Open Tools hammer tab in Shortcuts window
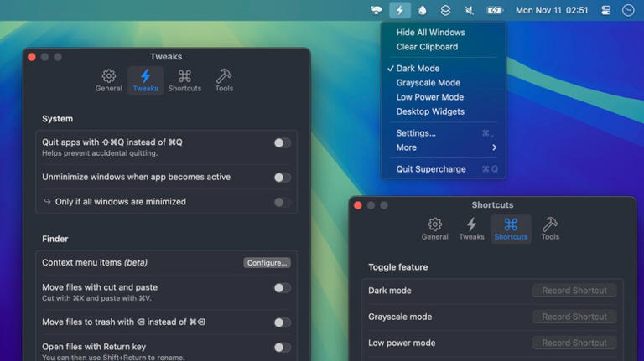Screen dimensions: 644x361 tap(550, 229)
